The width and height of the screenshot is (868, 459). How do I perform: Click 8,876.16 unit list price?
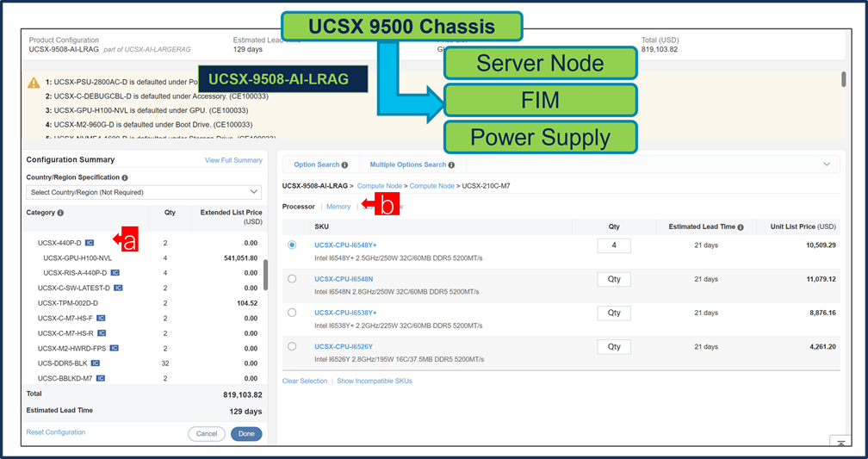coord(822,313)
